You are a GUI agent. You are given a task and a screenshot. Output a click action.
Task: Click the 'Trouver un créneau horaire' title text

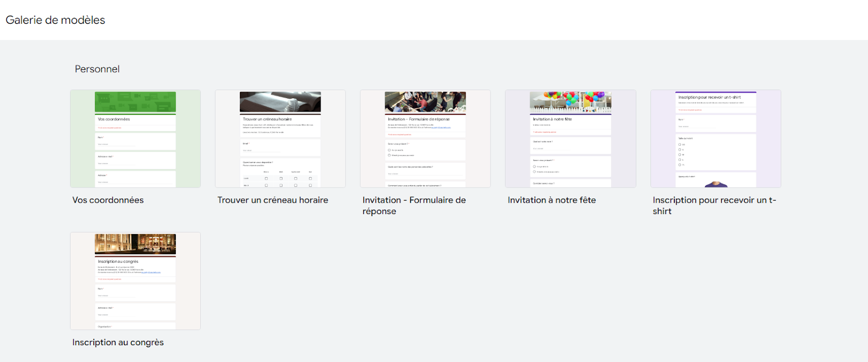pyautogui.click(x=273, y=200)
